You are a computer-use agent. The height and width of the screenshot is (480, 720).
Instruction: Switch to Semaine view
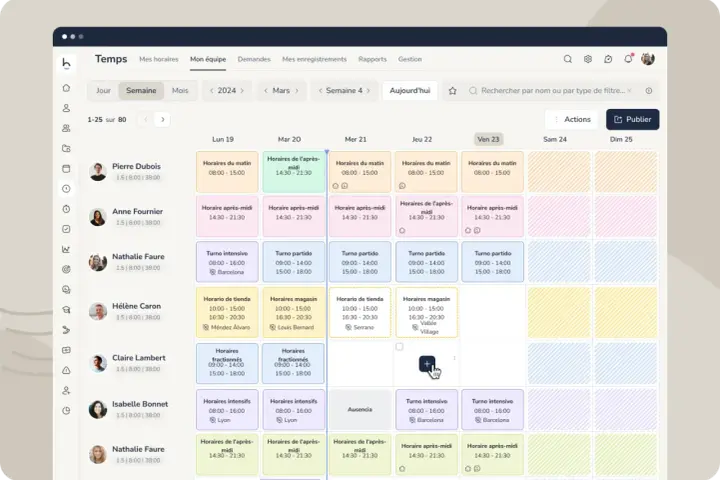[141, 90]
